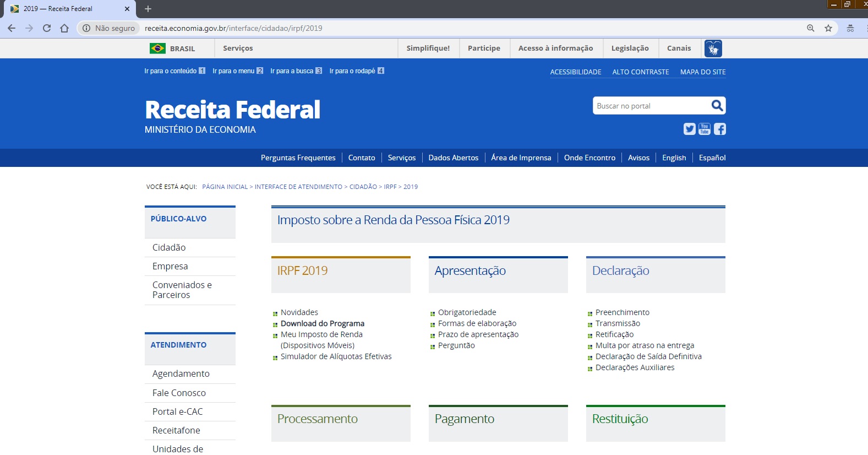Go back with the browser back arrow
The image size is (868, 455).
point(12,28)
